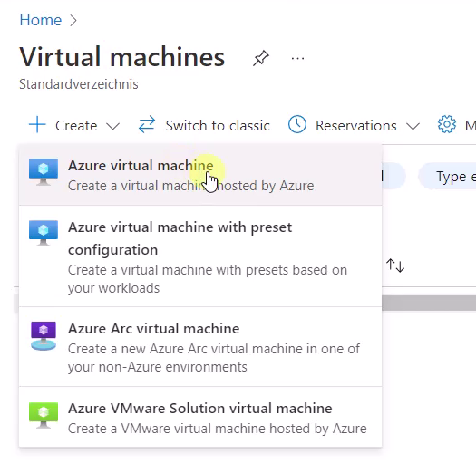Click the Azure virtual machine monitor icon
This screenshot has height=473, width=476.
click(x=44, y=172)
